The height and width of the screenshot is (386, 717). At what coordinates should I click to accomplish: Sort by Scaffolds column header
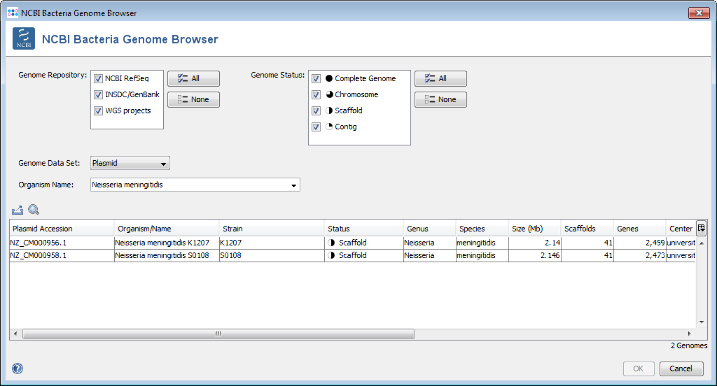pyautogui.click(x=587, y=228)
